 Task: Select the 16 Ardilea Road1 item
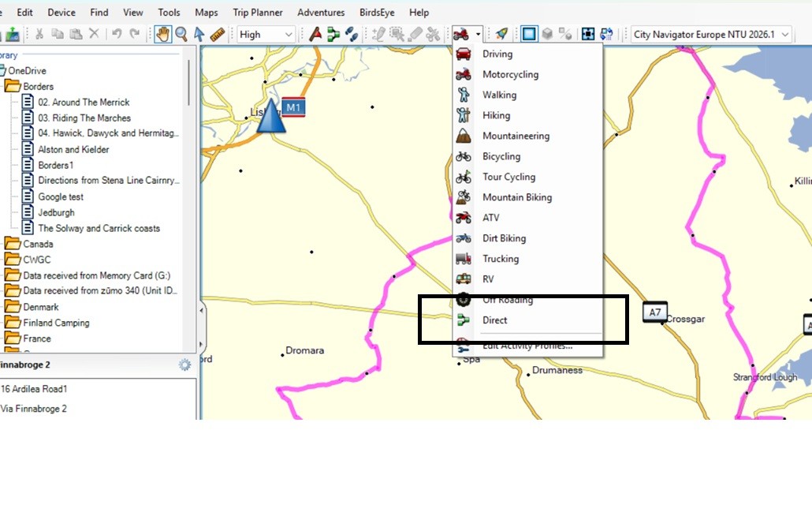coord(34,388)
